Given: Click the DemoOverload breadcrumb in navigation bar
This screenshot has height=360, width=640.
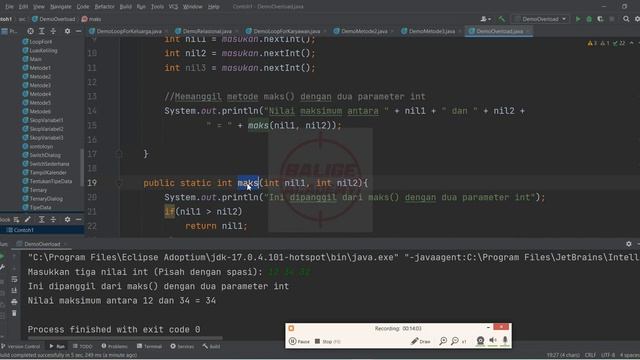Looking at the screenshot, I should pos(53,19).
